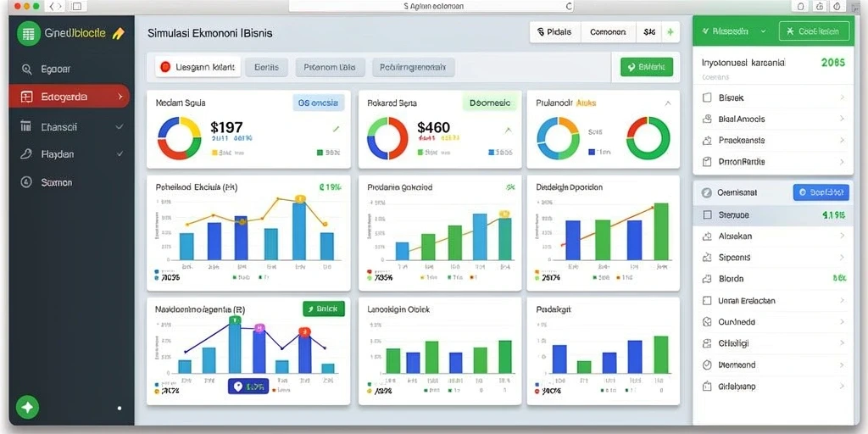
Task: Click the green star button in sidebar bottom
Action: (x=28, y=408)
